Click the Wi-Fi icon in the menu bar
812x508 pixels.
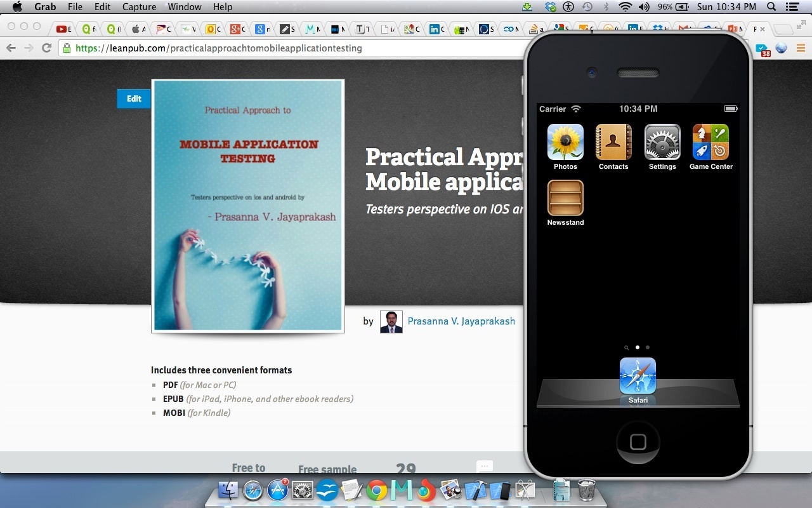(x=625, y=7)
